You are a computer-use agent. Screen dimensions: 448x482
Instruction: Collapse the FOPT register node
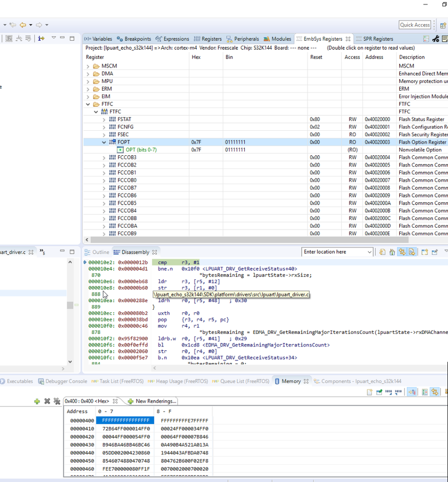point(104,142)
